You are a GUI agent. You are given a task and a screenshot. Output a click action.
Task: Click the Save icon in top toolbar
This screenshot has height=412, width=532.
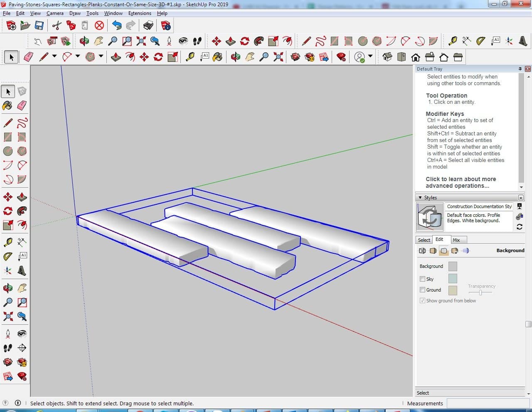click(x=39, y=26)
